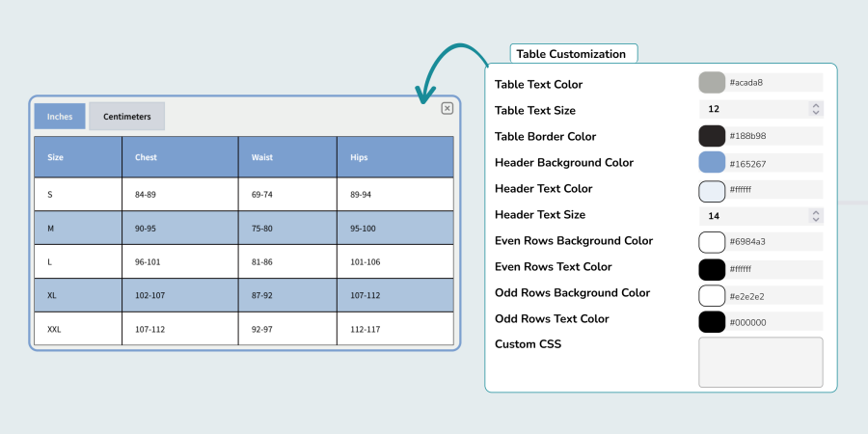Pick the Header Background Color swatch
This screenshot has height=434, width=868.
pos(712,162)
